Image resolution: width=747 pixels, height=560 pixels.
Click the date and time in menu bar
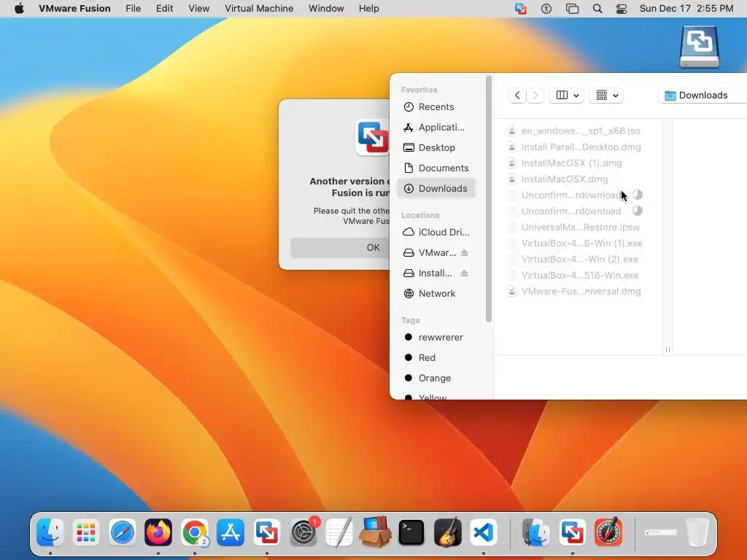coord(686,9)
